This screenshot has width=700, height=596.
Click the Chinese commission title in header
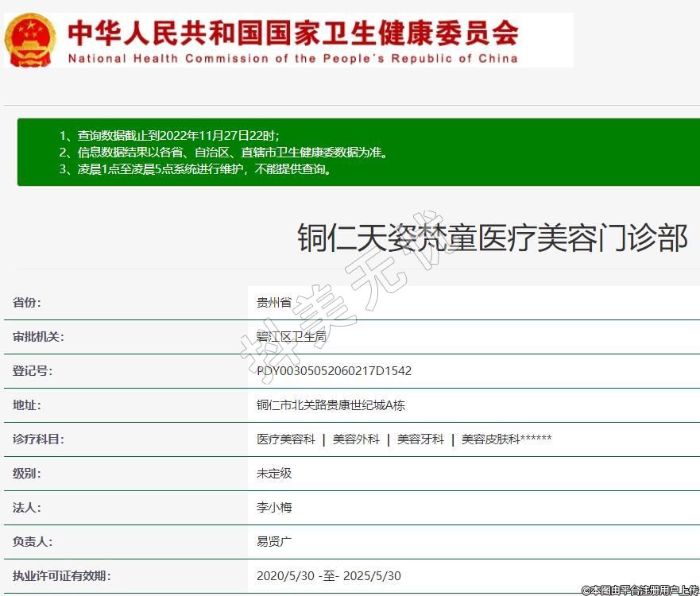click(x=292, y=32)
